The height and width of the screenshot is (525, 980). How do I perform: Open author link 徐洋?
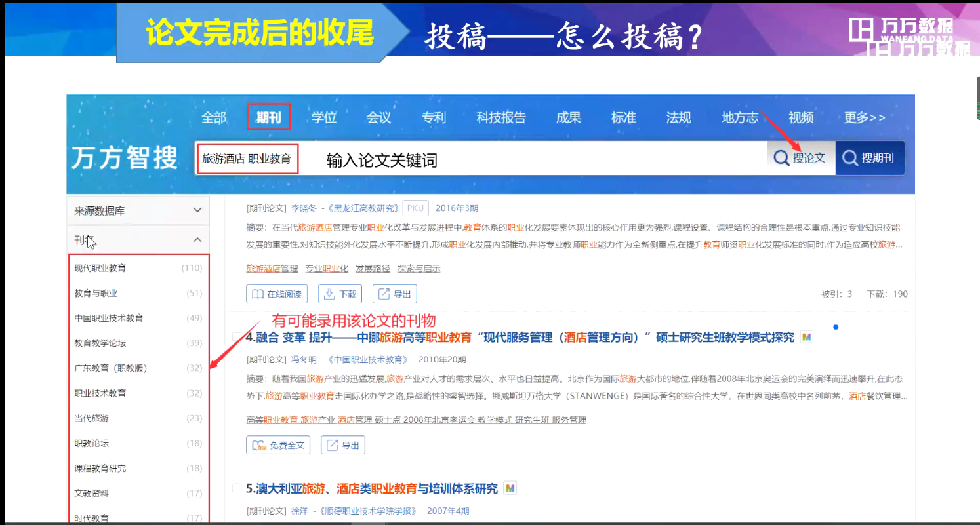[x=300, y=511]
